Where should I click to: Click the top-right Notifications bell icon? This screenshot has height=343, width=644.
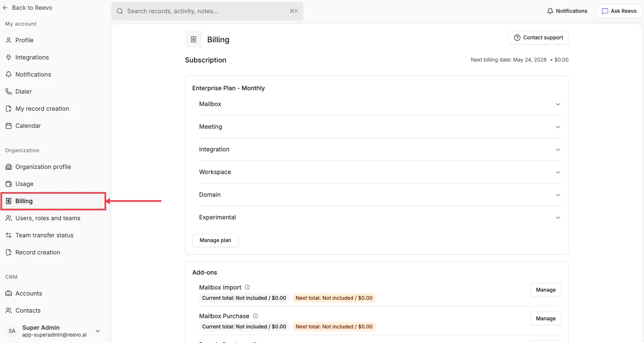550,11
